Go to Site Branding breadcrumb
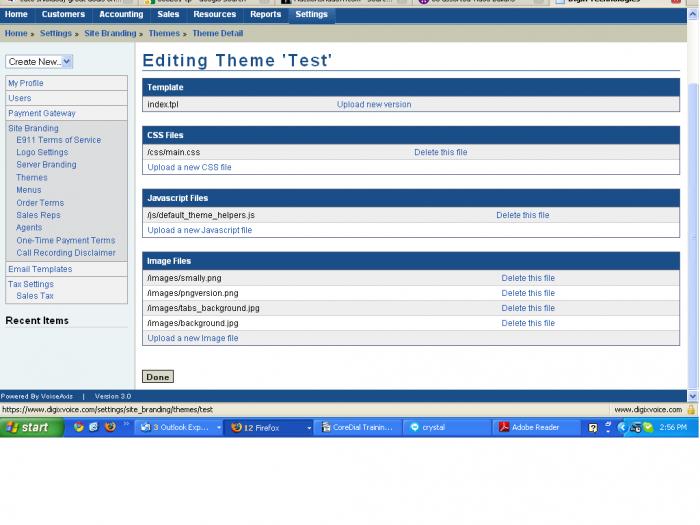This screenshot has height=525, width=700. (x=110, y=33)
